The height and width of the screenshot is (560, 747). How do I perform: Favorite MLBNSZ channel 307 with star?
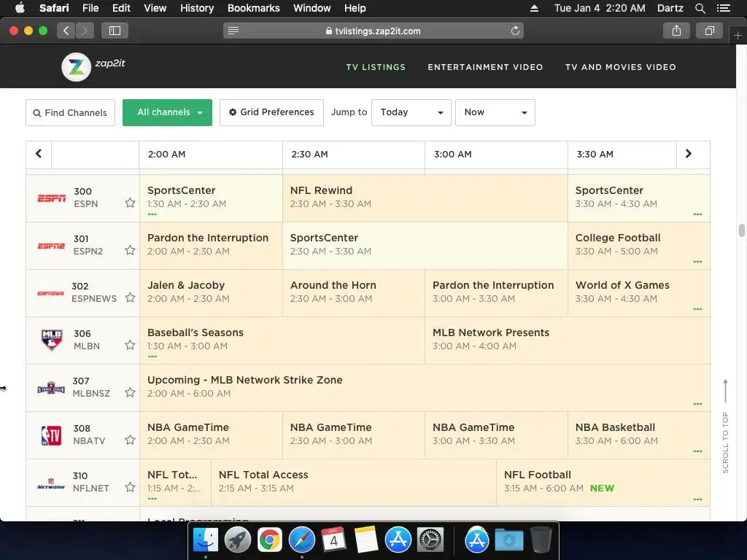(130, 392)
